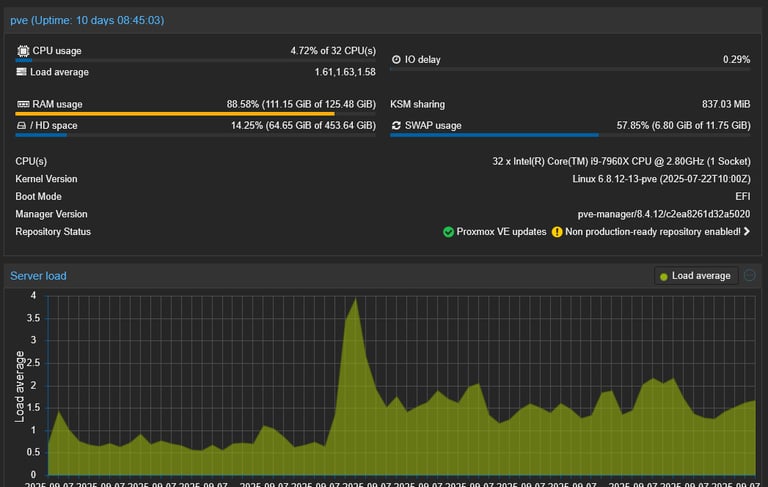Image resolution: width=768 pixels, height=487 pixels.
Task: Click the RAM usage memory icon
Action: point(23,104)
